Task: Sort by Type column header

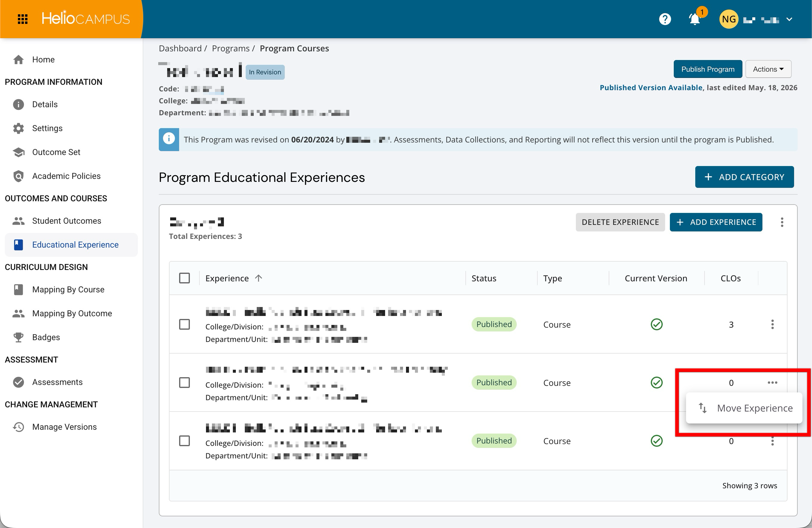Action: [552, 279]
